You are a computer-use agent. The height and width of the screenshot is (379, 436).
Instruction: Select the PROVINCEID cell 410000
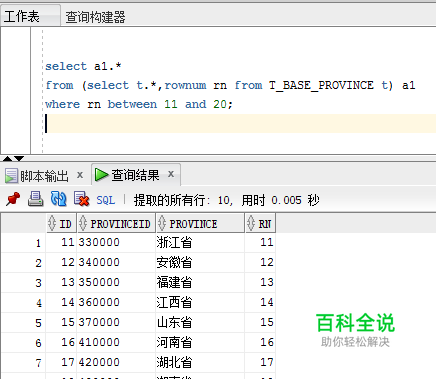116,342
